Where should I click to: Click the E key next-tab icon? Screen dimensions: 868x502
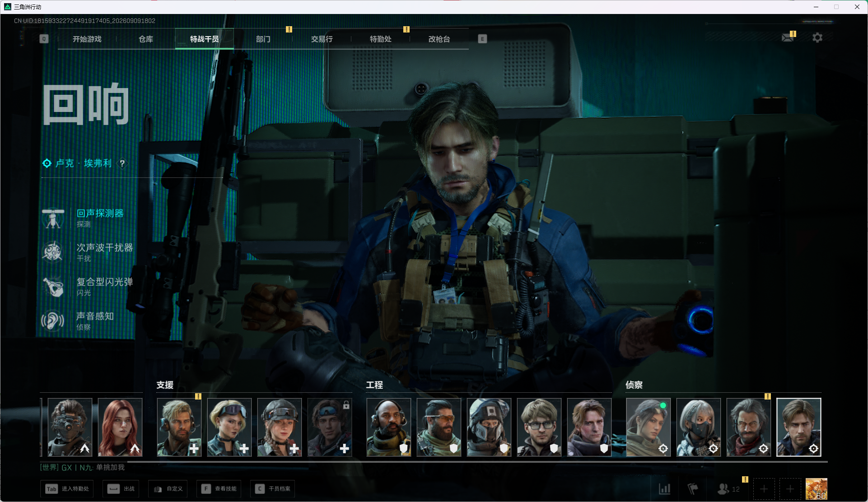click(482, 39)
